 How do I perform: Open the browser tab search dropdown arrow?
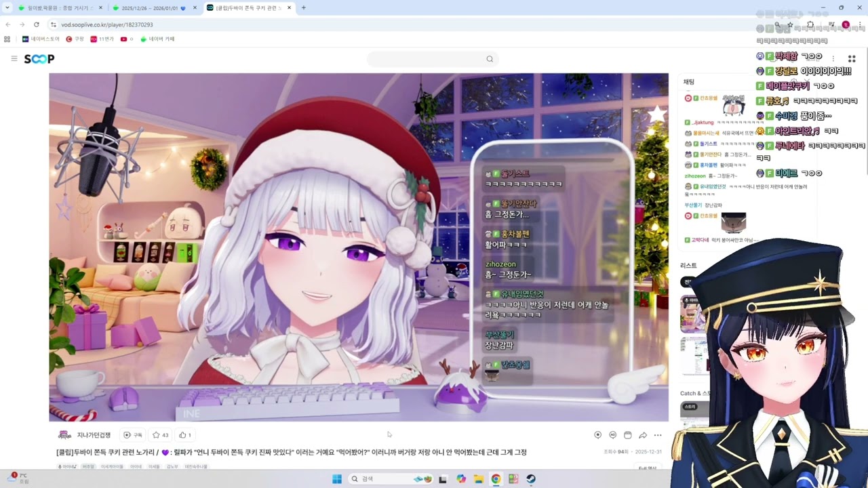click(x=7, y=7)
